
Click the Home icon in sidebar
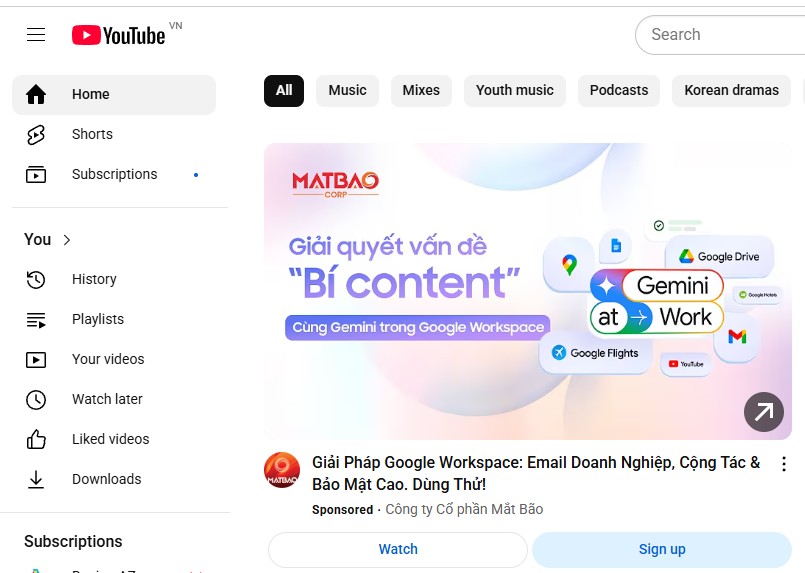click(36, 94)
